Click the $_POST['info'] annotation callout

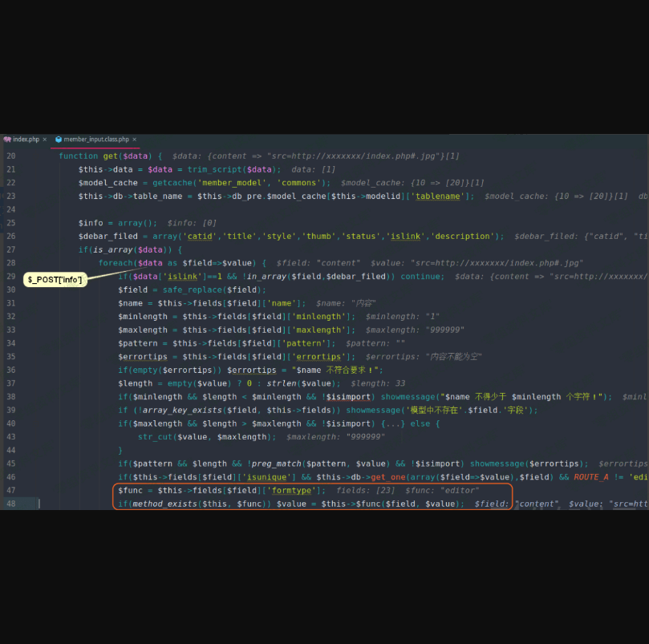[54, 279]
